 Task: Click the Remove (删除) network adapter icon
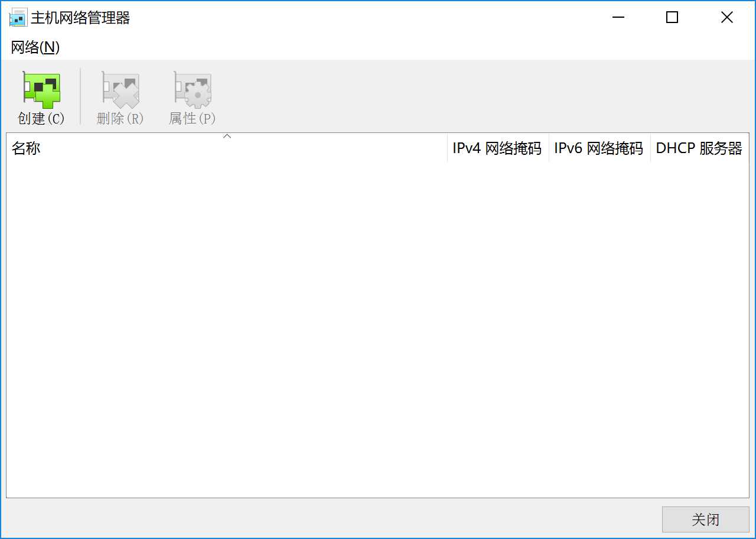[120, 89]
